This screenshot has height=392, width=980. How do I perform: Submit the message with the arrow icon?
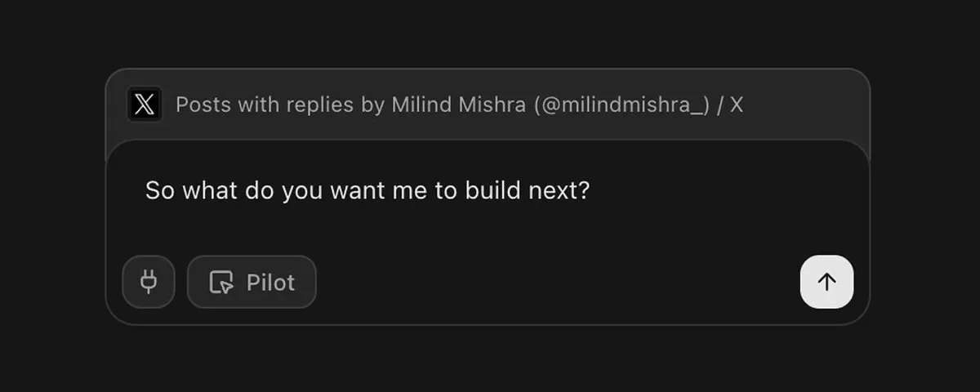[826, 282]
